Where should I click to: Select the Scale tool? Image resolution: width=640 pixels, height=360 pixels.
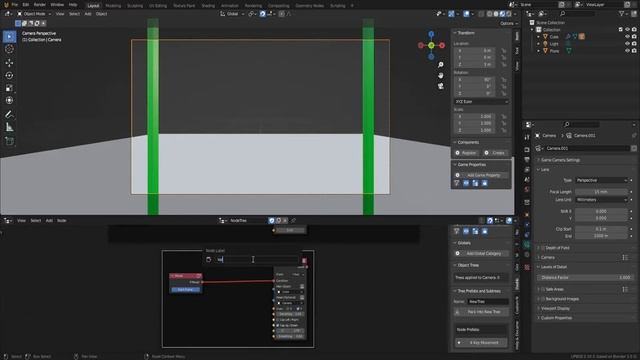click(x=9, y=88)
